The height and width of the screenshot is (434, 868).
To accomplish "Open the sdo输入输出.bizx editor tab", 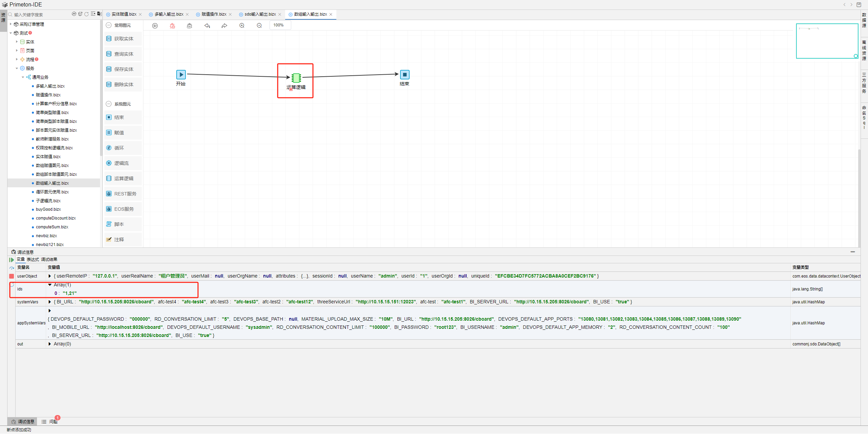I will (260, 14).
